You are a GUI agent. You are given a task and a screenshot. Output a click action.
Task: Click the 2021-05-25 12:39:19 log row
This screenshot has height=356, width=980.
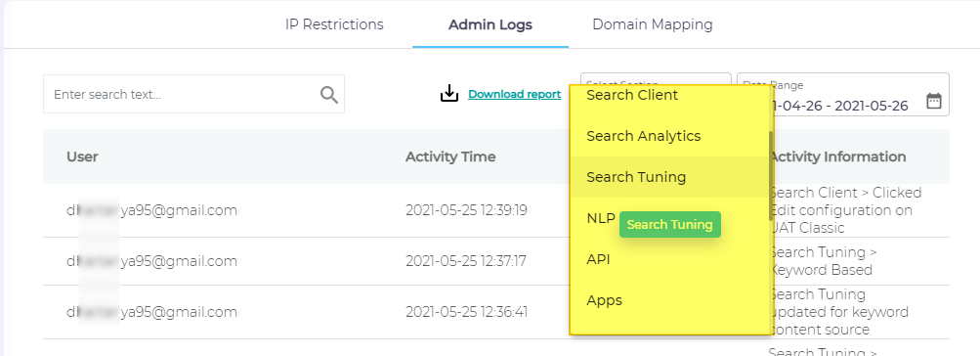point(495,210)
